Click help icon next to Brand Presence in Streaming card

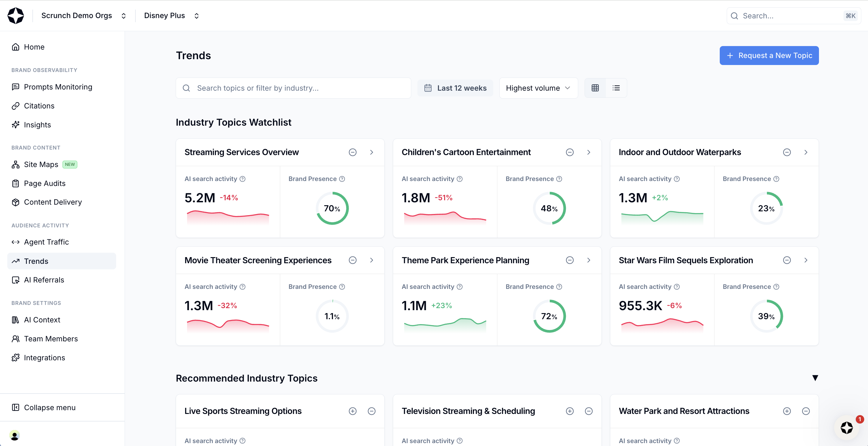[x=342, y=179]
